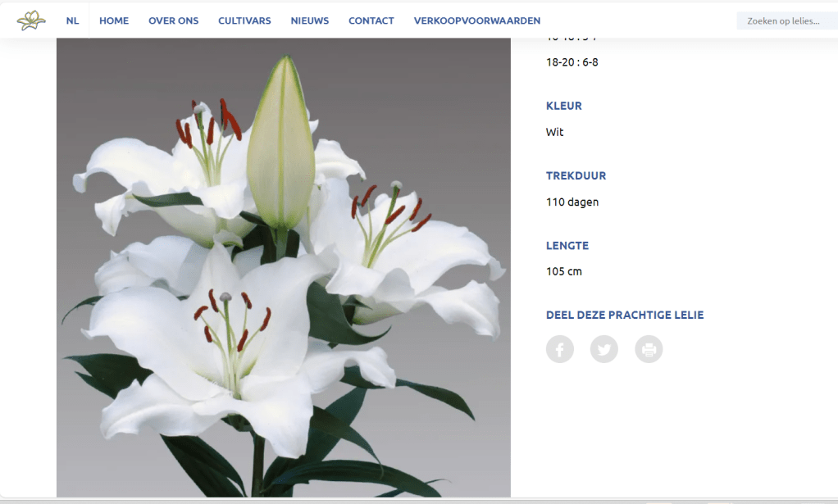Click the lily logo in the header
Screen dimensions: 838x504
pyautogui.click(x=31, y=20)
